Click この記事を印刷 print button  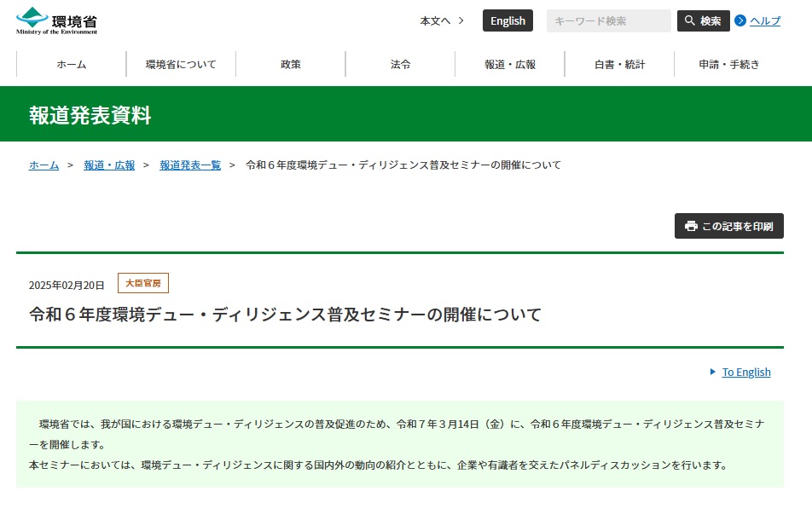[x=728, y=226]
